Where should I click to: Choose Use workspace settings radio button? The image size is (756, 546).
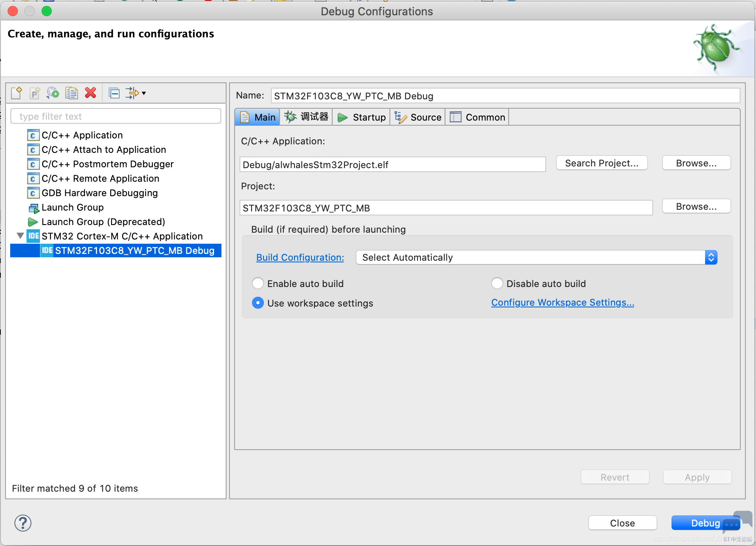[x=258, y=303]
